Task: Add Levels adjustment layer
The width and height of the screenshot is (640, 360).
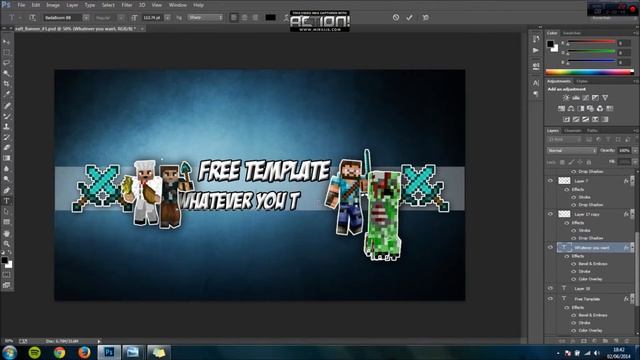Action: coord(576,98)
